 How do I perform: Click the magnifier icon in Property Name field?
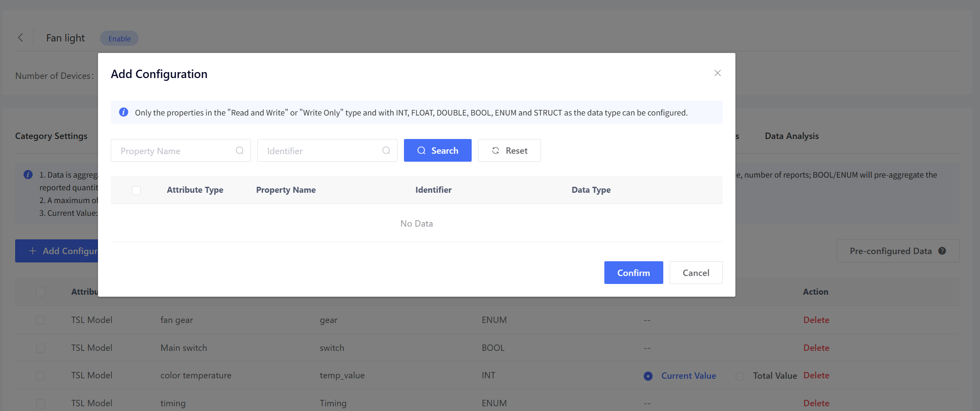coord(239,151)
